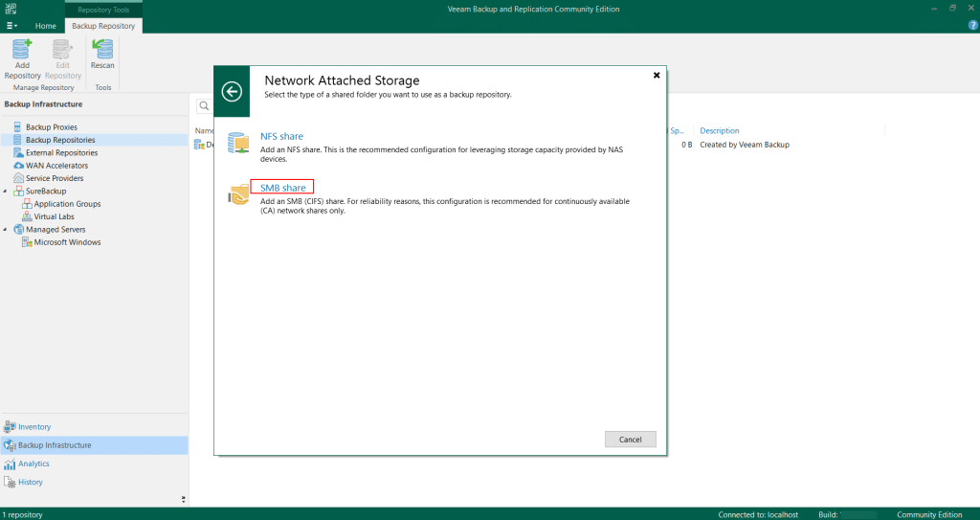Select Virtual Labs in the tree
This screenshot has width=980, height=520.
(55, 216)
